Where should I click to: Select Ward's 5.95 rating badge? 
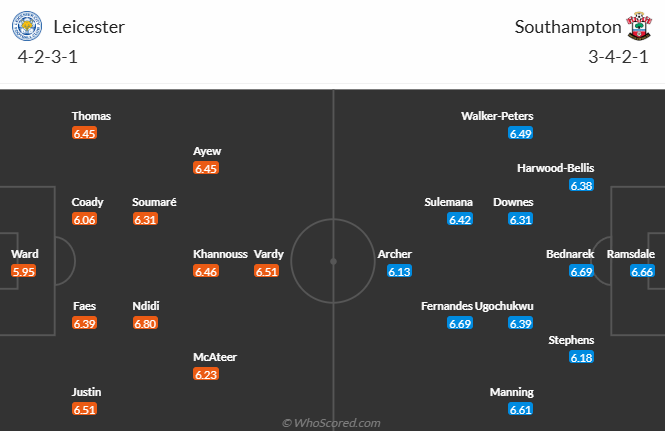point(23,271)
